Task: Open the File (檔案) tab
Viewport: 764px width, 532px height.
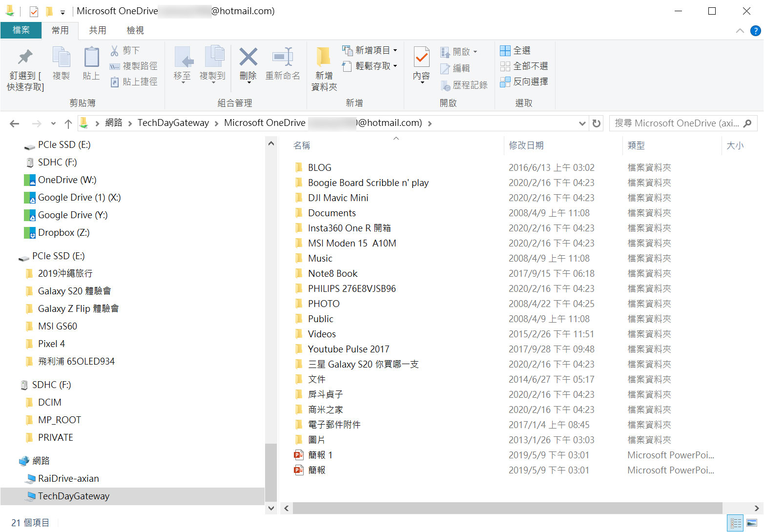Action: [21, 30]
